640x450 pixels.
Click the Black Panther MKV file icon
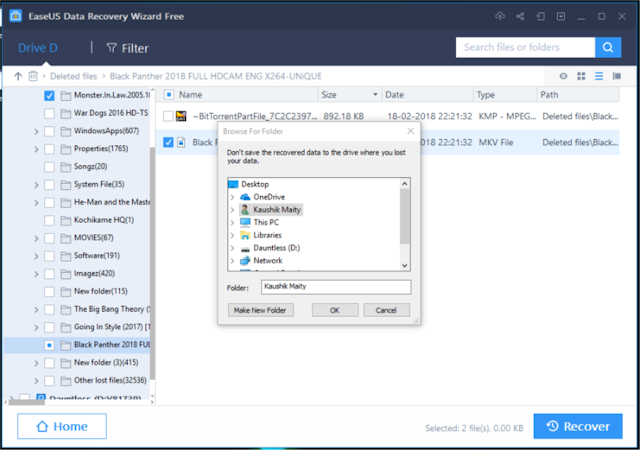[181, 142]
